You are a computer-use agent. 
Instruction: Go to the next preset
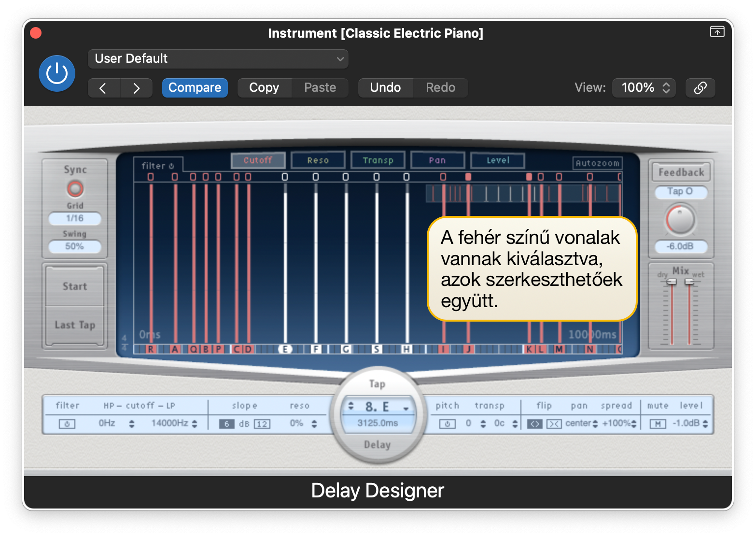(x=137, y=88)
